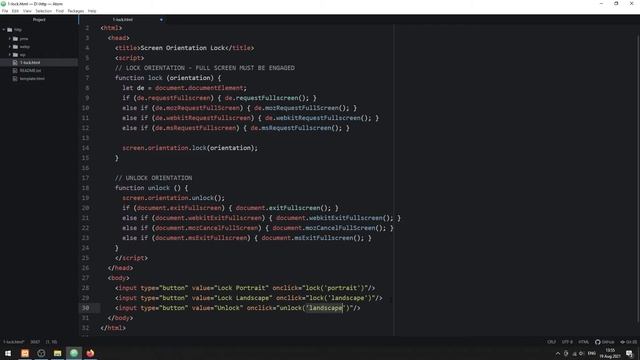Expand the third subfolder arrow in tree
Viewport: 640px width, 360px height.
(x=10, y=54)
